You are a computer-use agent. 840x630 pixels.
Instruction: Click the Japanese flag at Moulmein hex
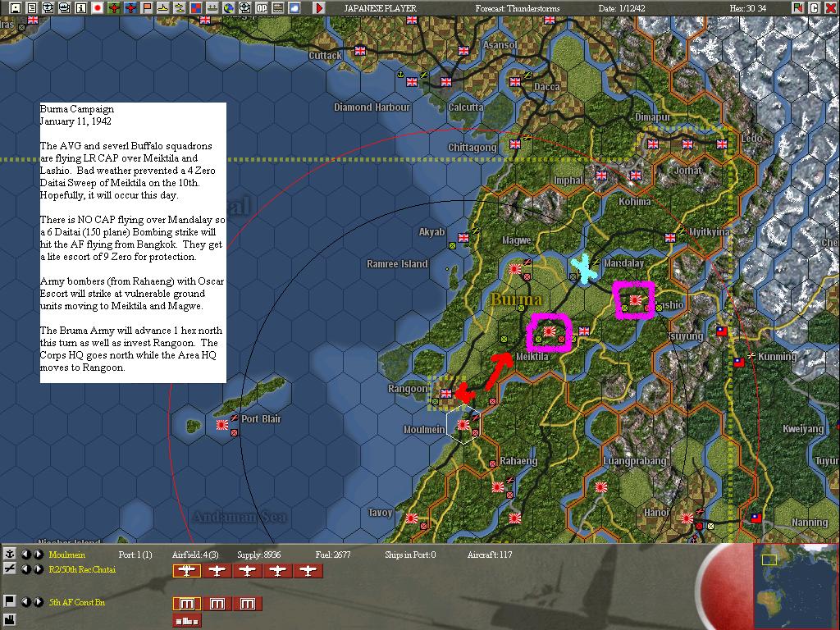[463, 425]
